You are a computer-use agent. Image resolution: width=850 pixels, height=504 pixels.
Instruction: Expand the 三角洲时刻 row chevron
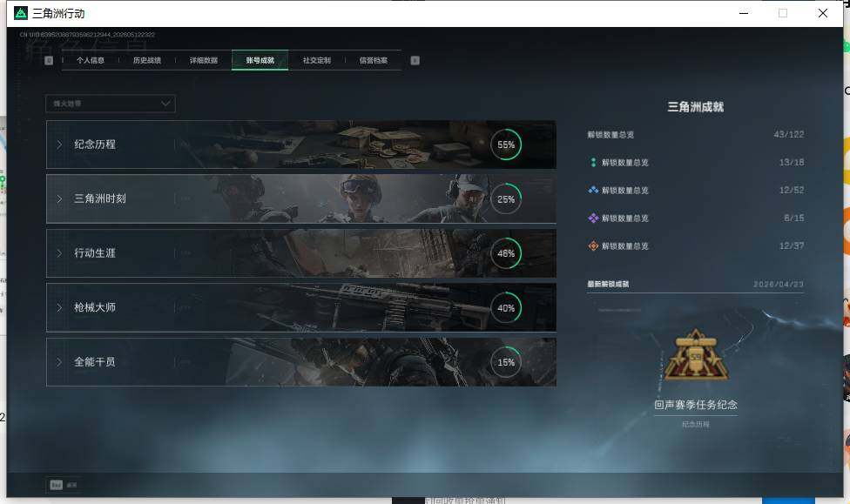coord(59,198)
